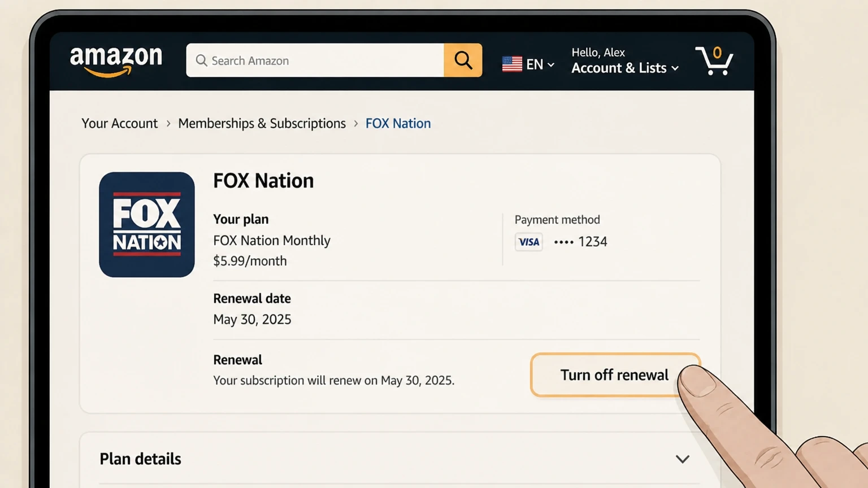This screenshot has width=868, height=488.
Task: Click the Hello, Alex greeting
Action: click(598, 52)
